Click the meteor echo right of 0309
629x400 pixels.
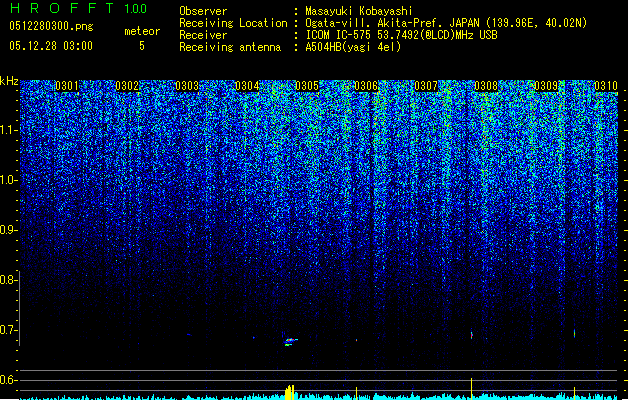coord(574,333)
